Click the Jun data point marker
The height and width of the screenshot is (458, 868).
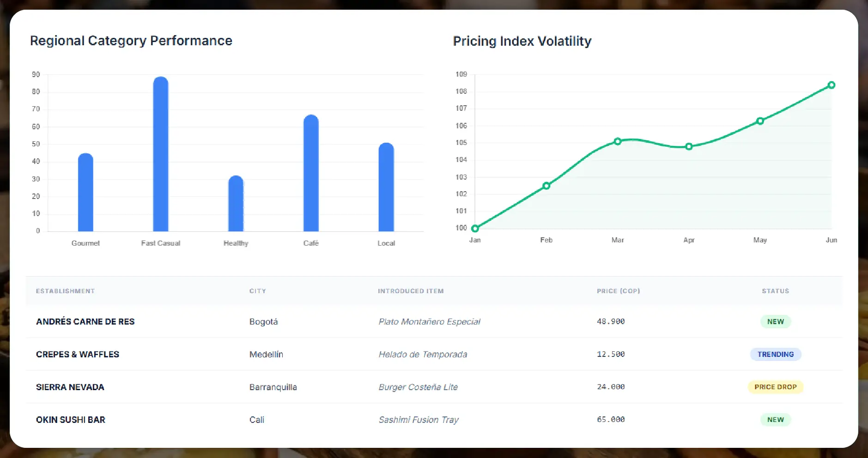click(x=831, y=85)
